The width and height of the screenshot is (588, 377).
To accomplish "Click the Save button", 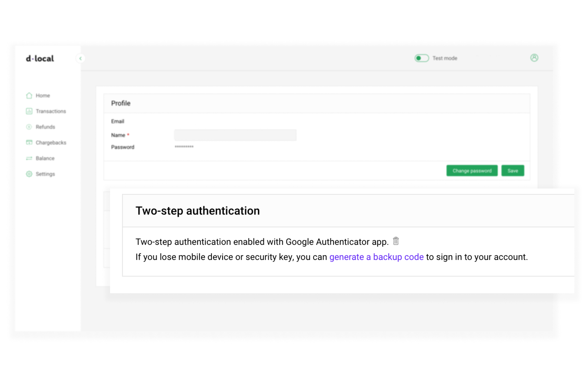I will [512, 171].
